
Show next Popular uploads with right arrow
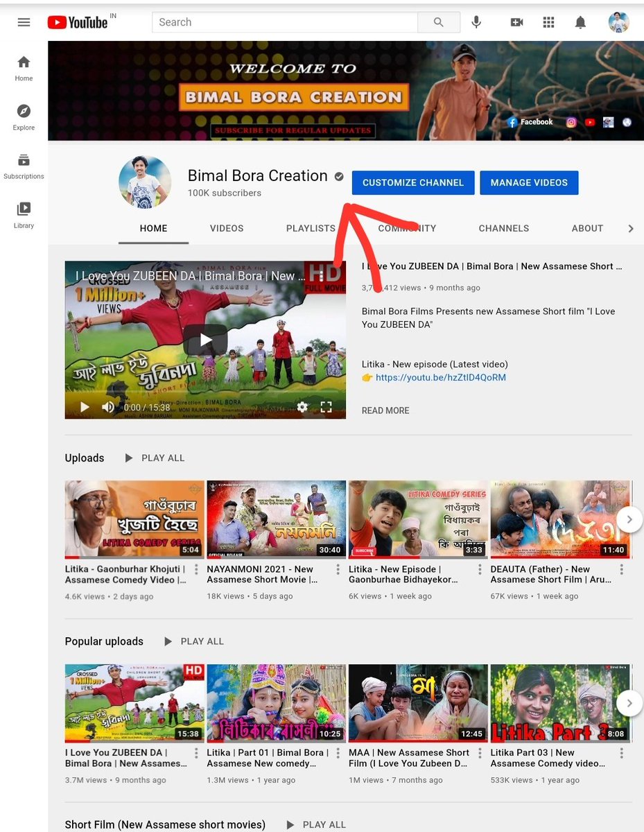click(x=629, y=703)
